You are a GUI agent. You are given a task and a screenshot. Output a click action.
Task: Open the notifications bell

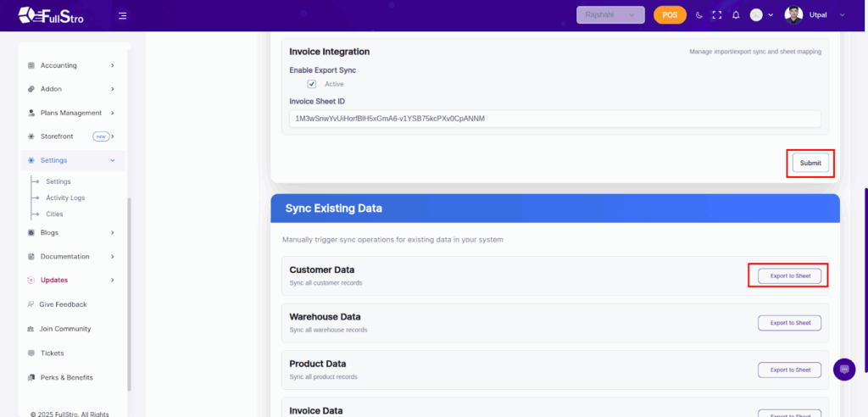(x=736, y=15)
